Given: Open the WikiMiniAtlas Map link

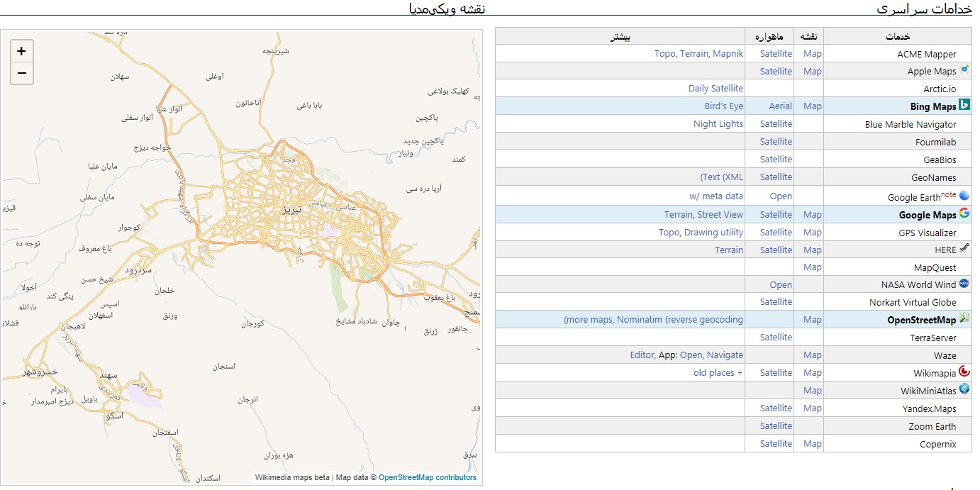Looking at the screenshot, I should click(x=813, y=391).
